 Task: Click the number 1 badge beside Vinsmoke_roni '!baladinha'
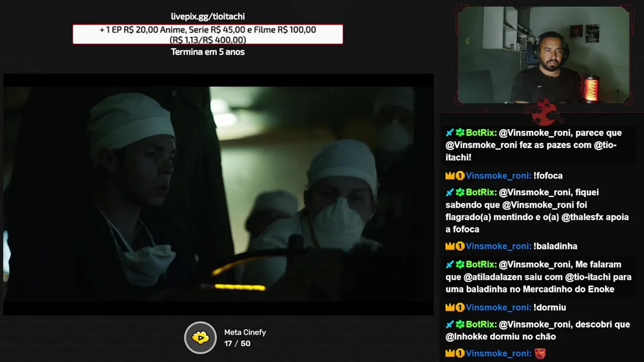click(460, 246)
